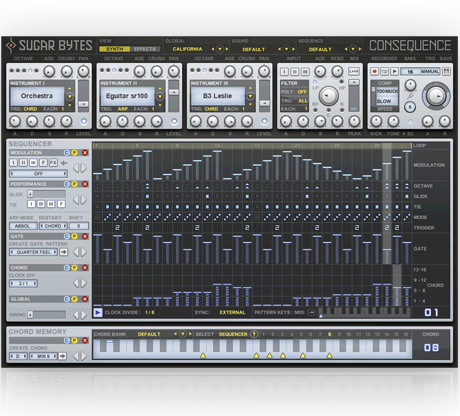Click the recorder record button
Viewport: 460px width, 416px height.
tap(375, 71)
